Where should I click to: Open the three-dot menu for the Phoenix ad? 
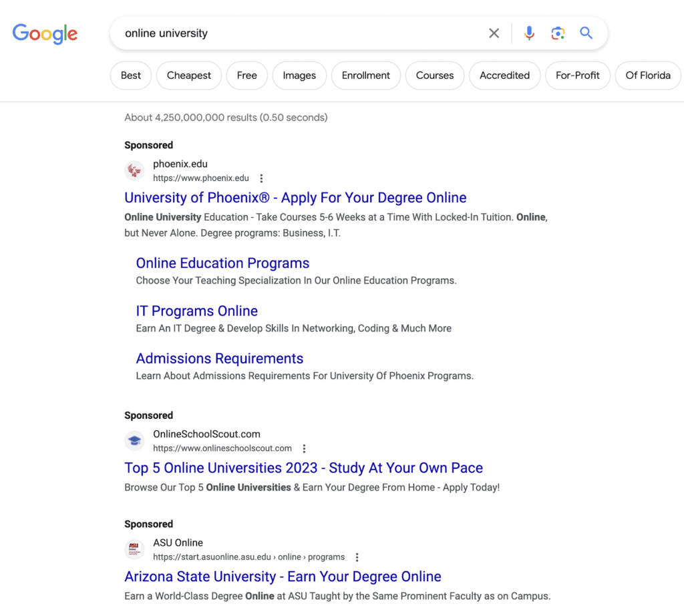[x=261, y=178]
